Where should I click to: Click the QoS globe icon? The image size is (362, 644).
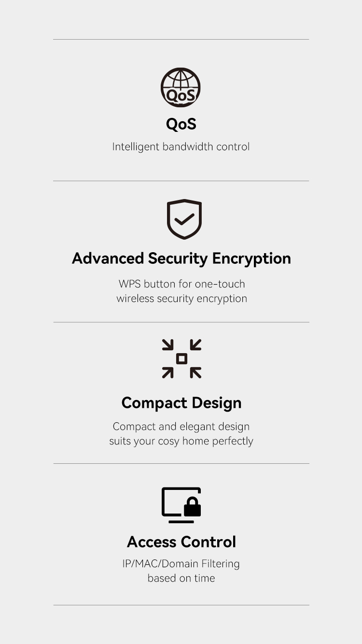[181, 87]
